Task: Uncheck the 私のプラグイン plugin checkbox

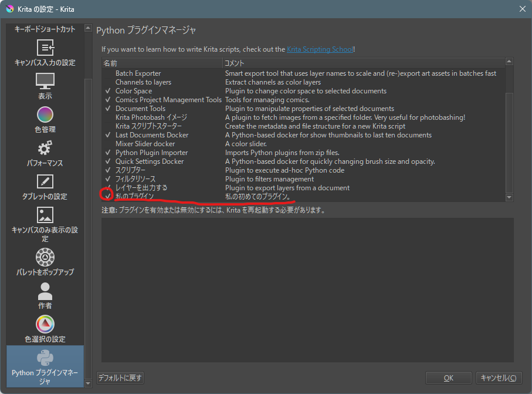Action: (x=108, y=196)
